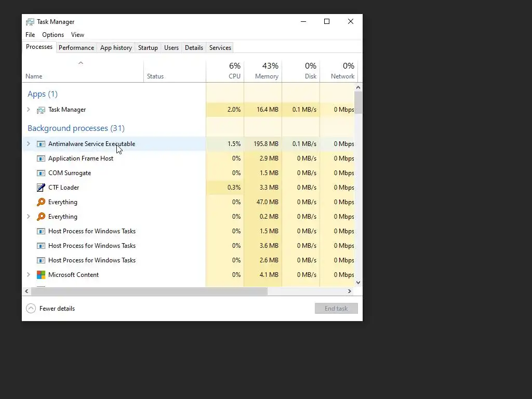Click the 4.1 MB memory value
This screenshot has width=532, height=399.
tap(269, 275)
